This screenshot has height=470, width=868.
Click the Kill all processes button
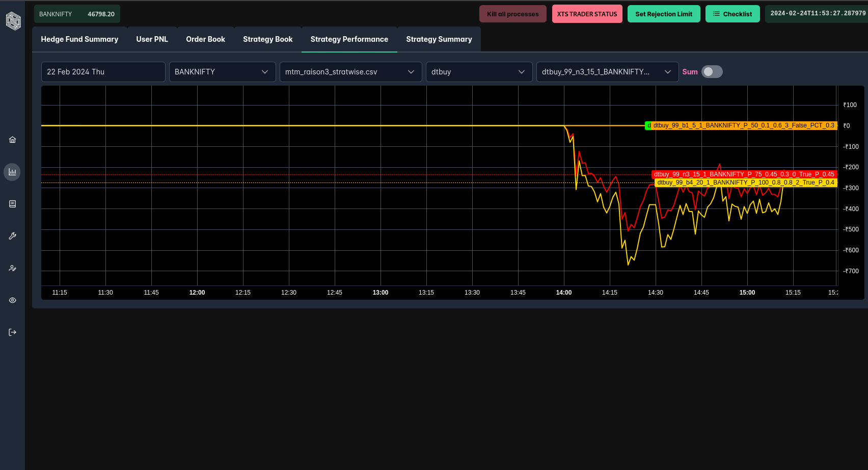point(513,14)
